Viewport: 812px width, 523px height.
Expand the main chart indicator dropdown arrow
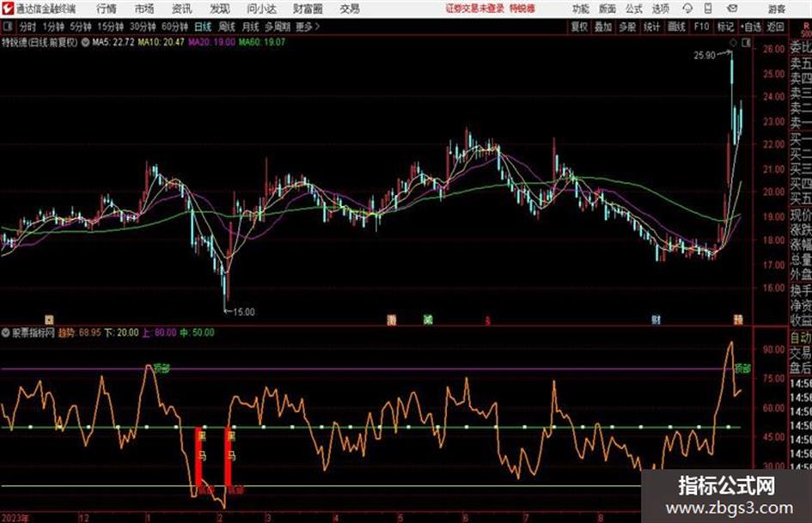pyautogui.click(x=85, y=42)
